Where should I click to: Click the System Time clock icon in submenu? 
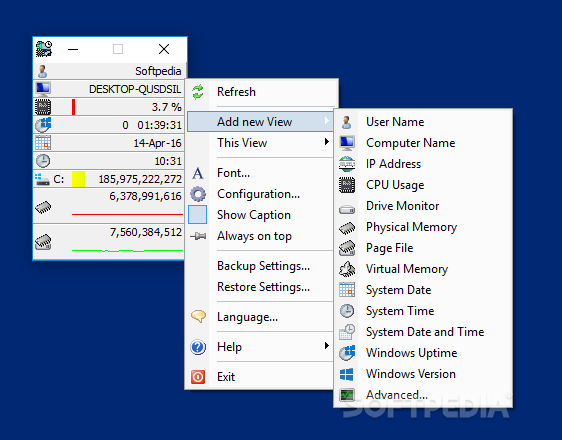(347, 311)
